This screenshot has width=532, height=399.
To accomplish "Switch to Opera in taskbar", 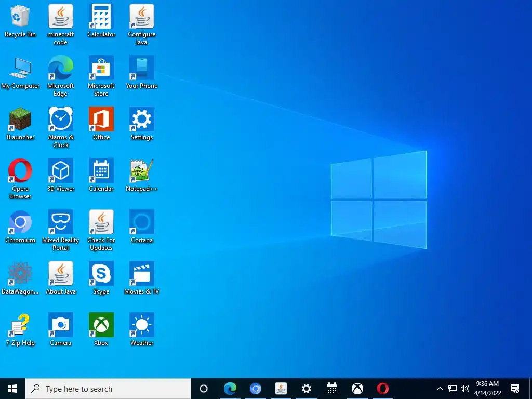I will (383, 389).
